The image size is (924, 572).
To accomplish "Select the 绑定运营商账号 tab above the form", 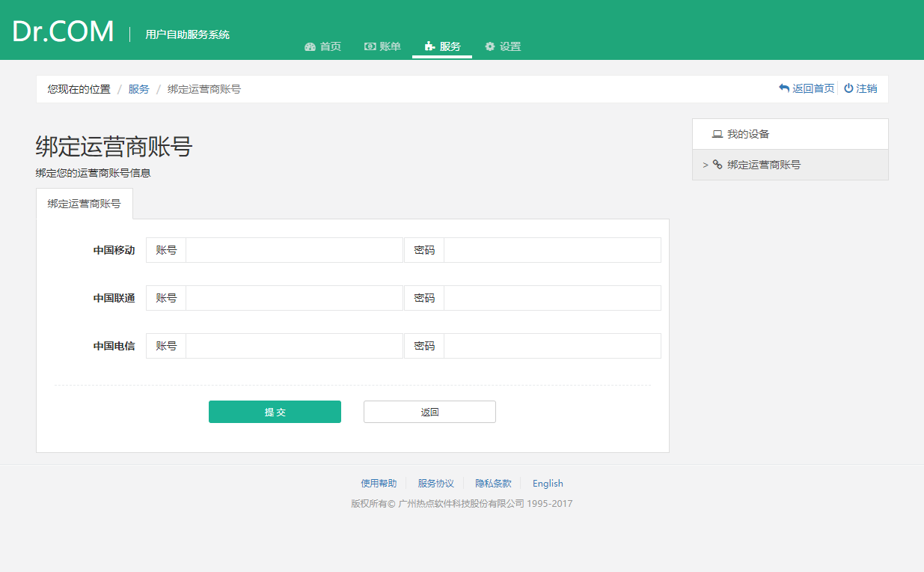I will [85, 204].
